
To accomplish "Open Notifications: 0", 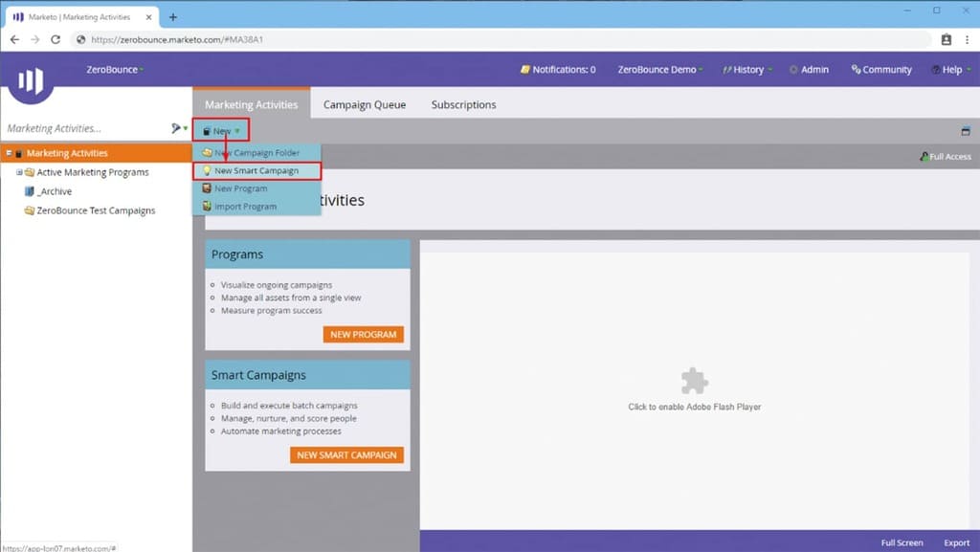I will (x=558, y=69).
